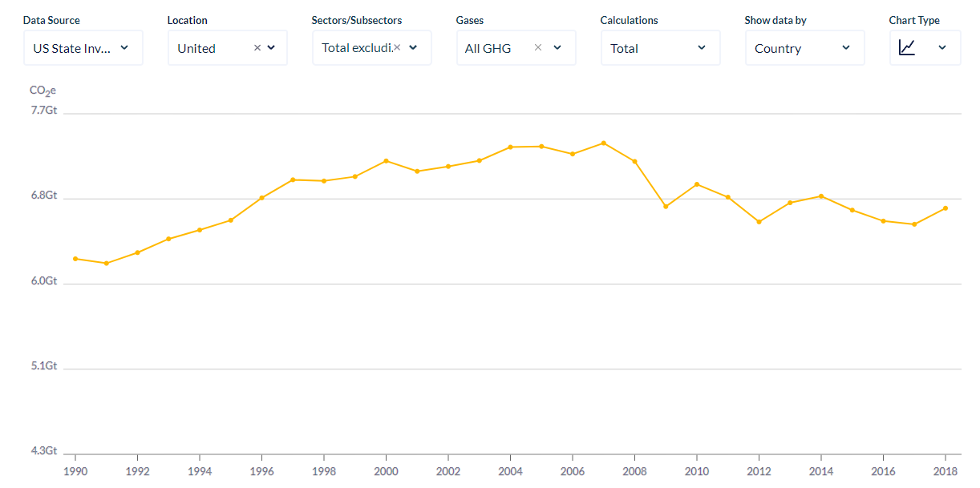Open the Gases dropdown chevron
The height and width of the screenshot is (488, 980).
[x=557, y=48]
